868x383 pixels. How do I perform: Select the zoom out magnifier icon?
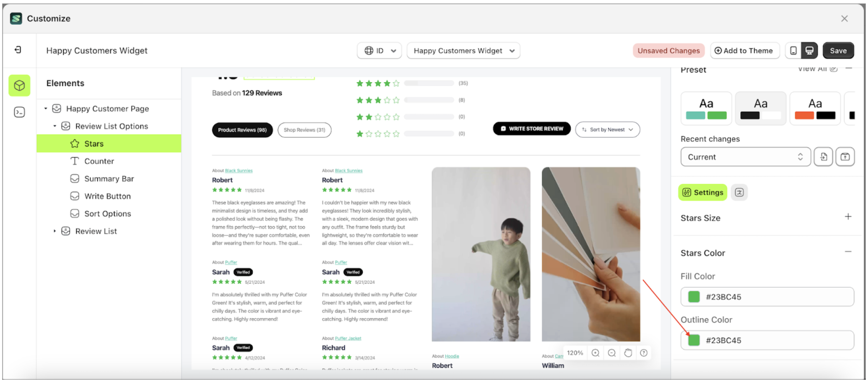(x=611, y=352)
